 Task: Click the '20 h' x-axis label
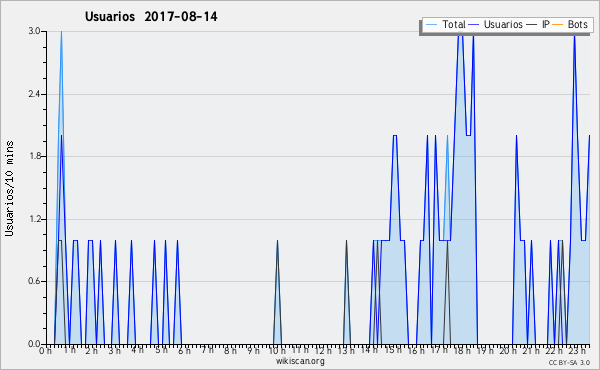(x=509, y=351)
